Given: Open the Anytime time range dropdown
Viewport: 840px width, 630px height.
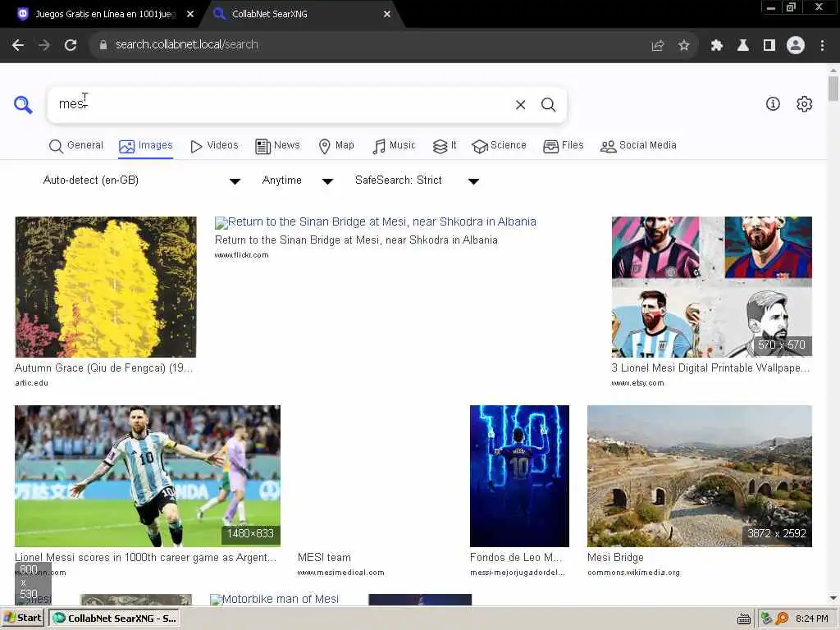Looking at the screenshot, I should click(297, 180).
